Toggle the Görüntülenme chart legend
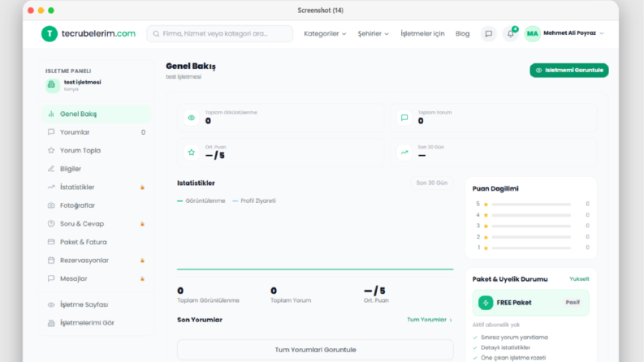This screenshot has height=362, width=644. [201, 200]
